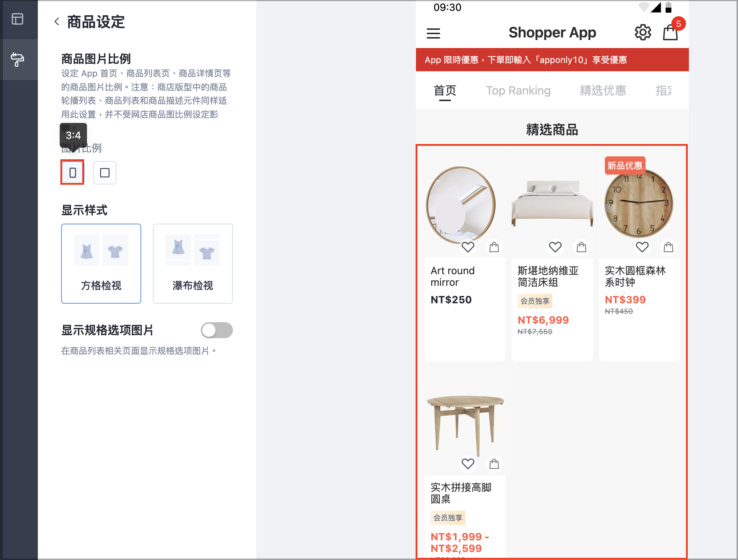
Task: Choose 方格检视 display style
Action: click(x=101, y=264)
